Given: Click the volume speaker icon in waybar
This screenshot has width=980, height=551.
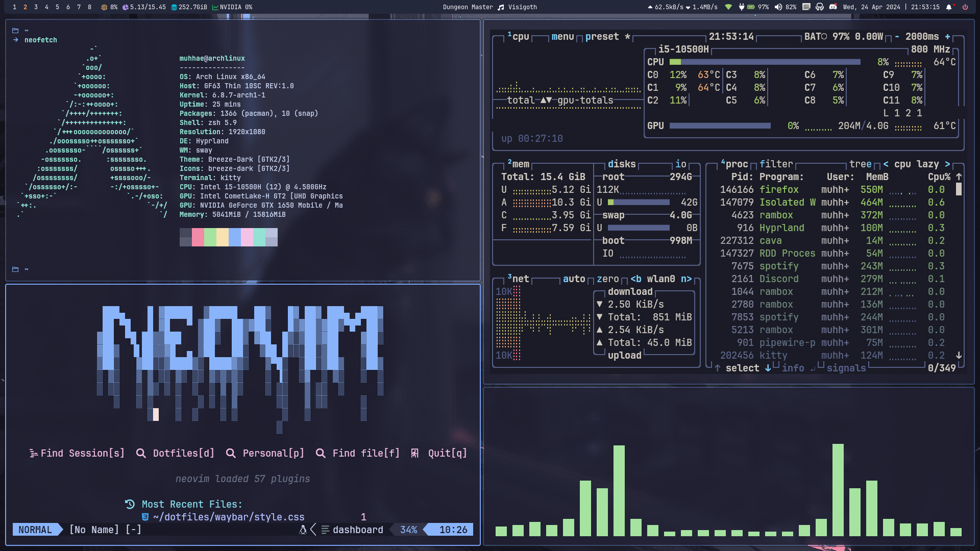Looking at the screenshot, I should click(x=778, y=7).
